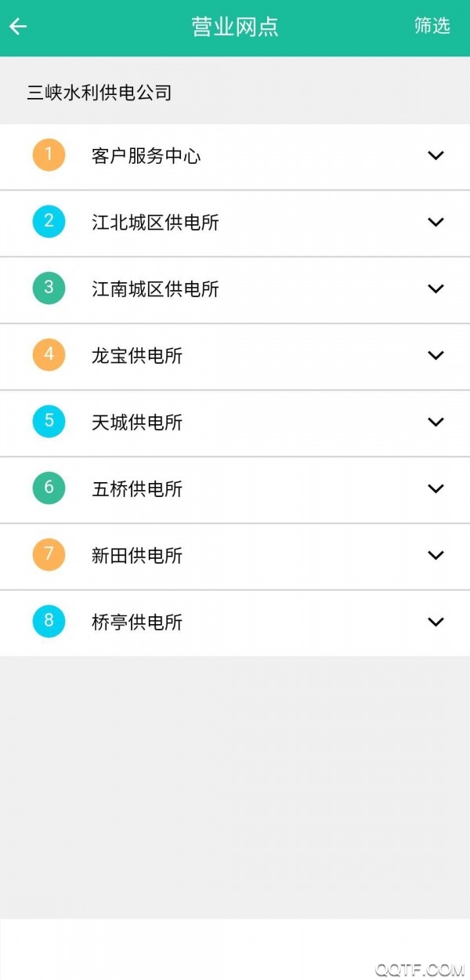Open the 筛选 filter option
This screenshot has height=980, width=470.
pos(430,26)
